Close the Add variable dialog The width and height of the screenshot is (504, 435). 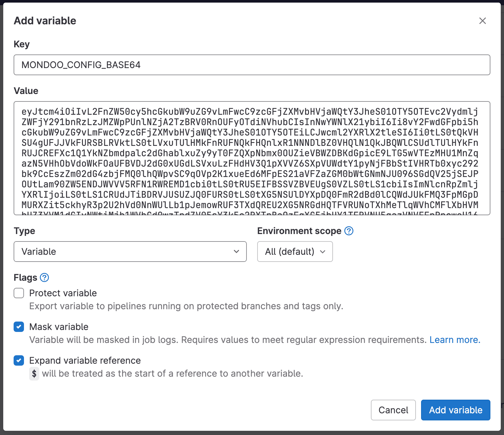tap(483, 21)
